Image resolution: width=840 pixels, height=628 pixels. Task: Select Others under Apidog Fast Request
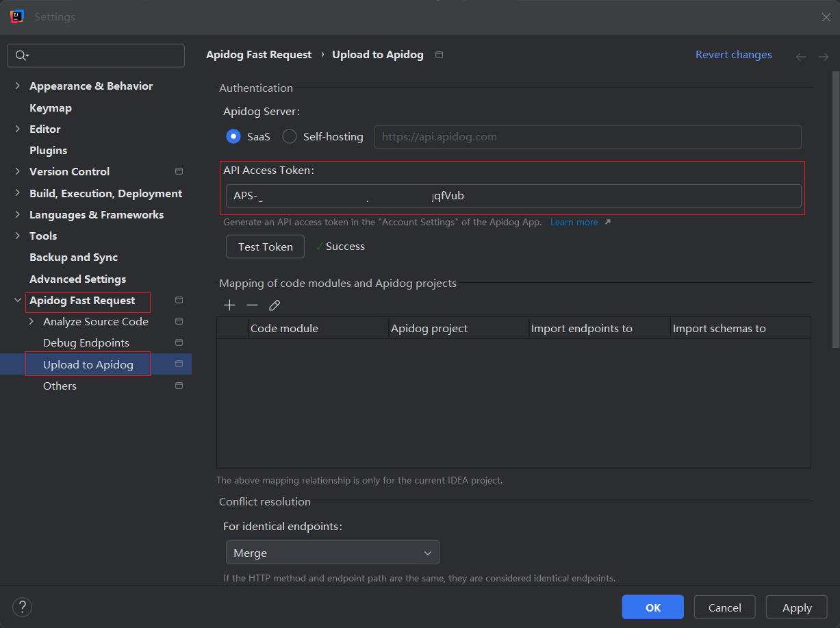(x=60, y=386)
